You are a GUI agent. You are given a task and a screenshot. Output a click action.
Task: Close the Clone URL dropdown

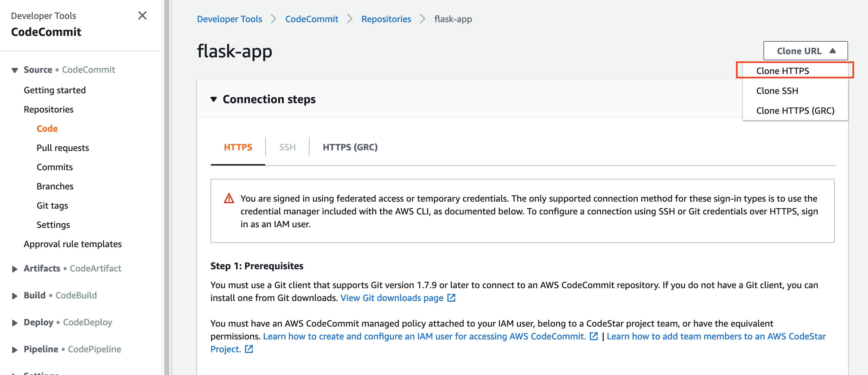[805, 51]
